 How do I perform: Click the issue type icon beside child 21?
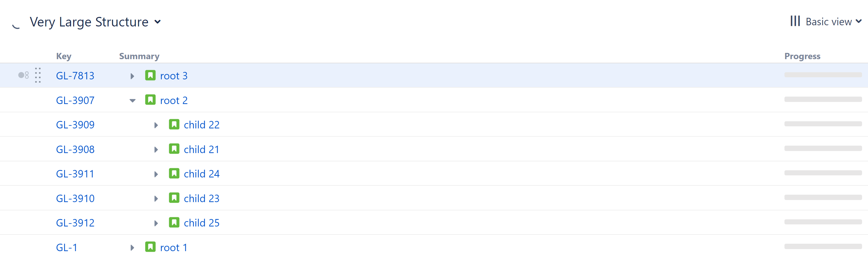coord(174,149)
